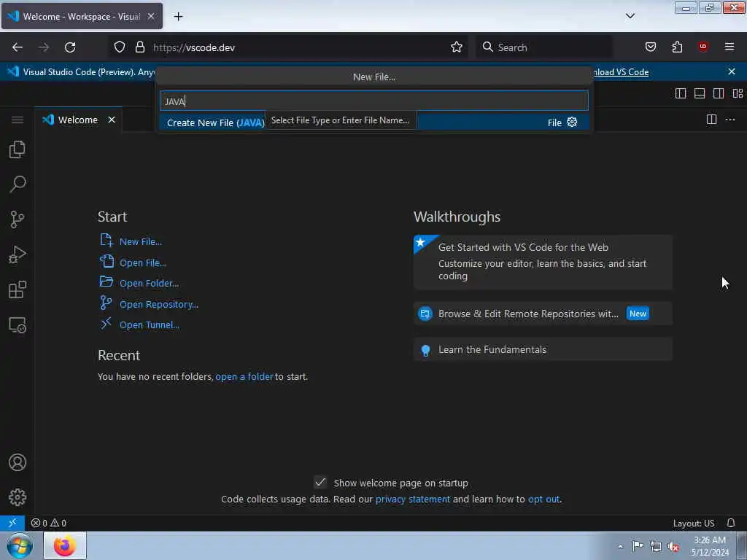Click Open Tunnel... link
The width and height of the screenshot is (747, 560).
pos(149,324)
